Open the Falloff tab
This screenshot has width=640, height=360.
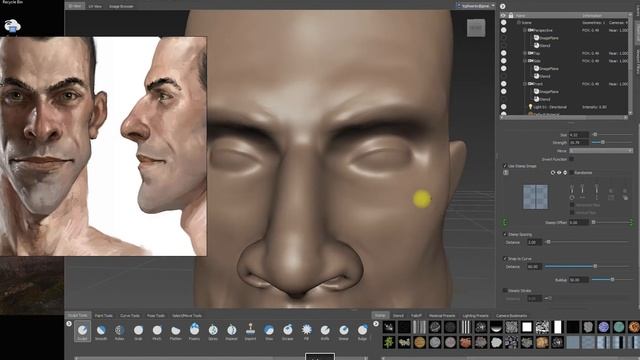point(416,316)
